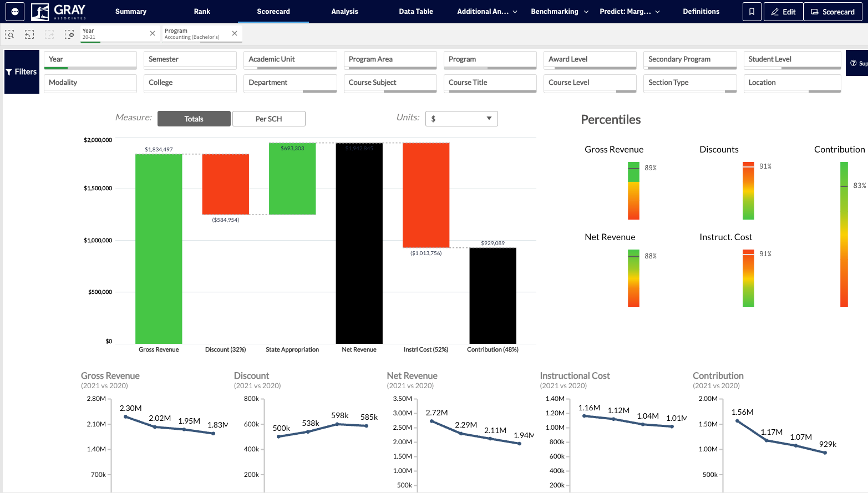Click the Gray Associates lighthouse logo
This screenshot has width=868, height=493.
click(59, 11)
